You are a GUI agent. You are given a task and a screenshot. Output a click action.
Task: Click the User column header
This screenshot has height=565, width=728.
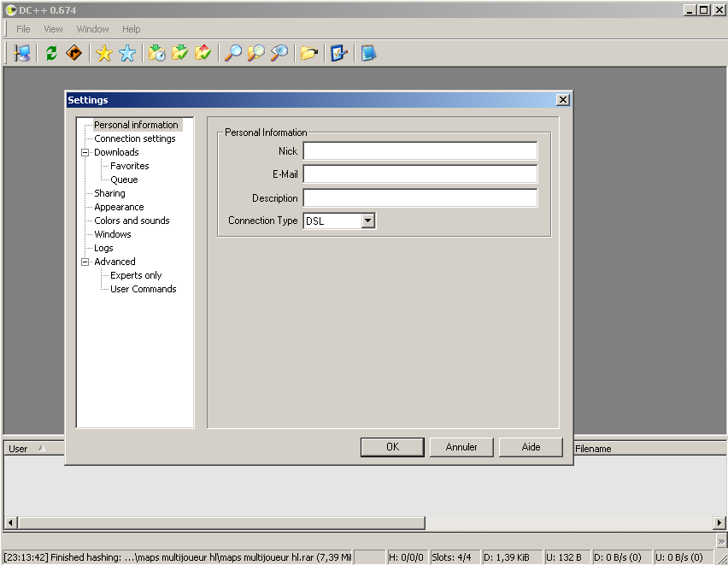pyautogui.click(x=33, y=449)
